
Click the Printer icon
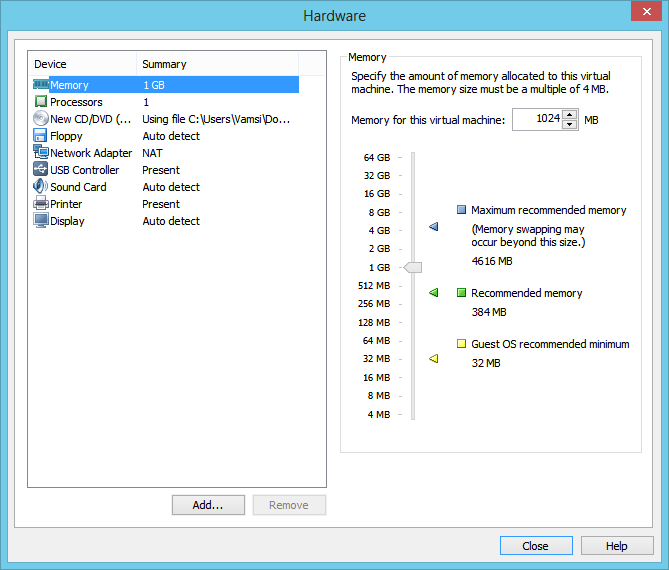pos(41,203)
